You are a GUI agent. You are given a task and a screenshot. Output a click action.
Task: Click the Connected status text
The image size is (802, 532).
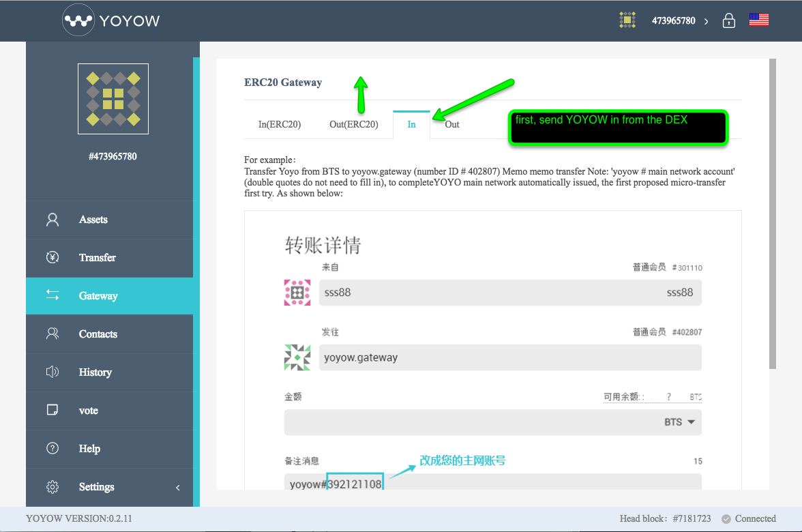pos(755,518)
